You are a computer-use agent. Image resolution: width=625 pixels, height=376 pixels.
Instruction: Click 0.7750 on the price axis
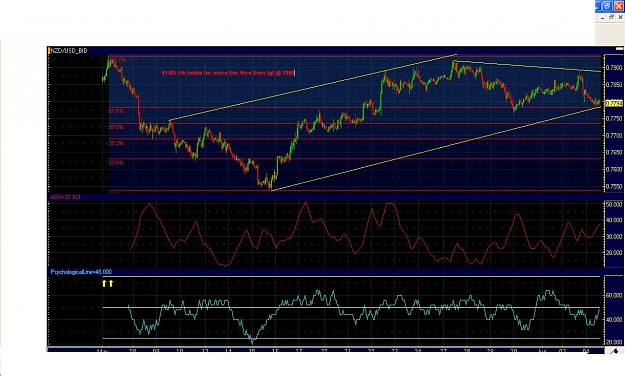(614, 118)
